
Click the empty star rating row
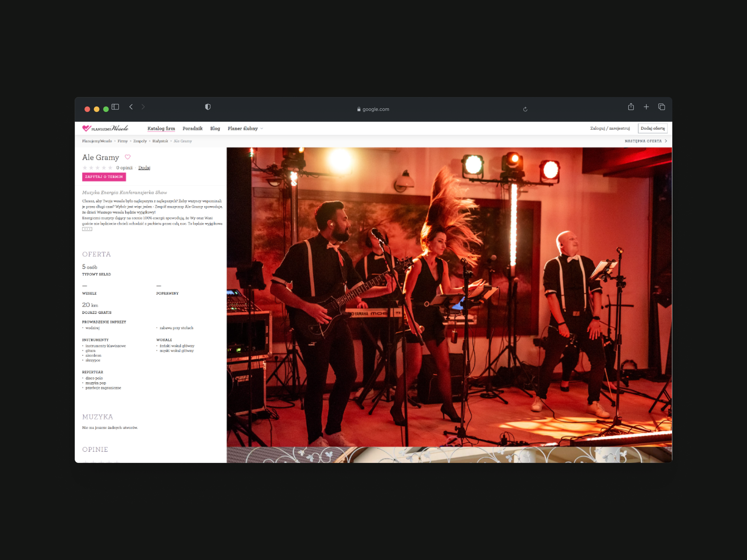point(97,168)
